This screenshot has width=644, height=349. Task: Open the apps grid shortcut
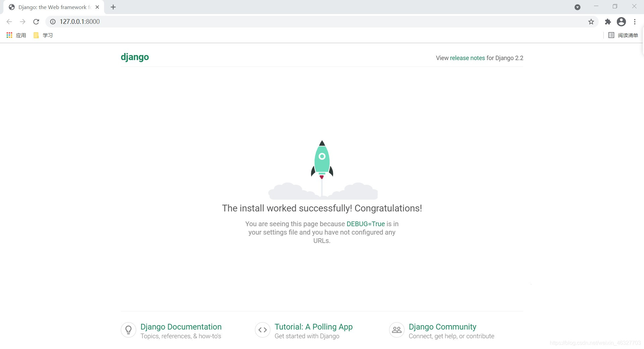(x=16, y=35)
